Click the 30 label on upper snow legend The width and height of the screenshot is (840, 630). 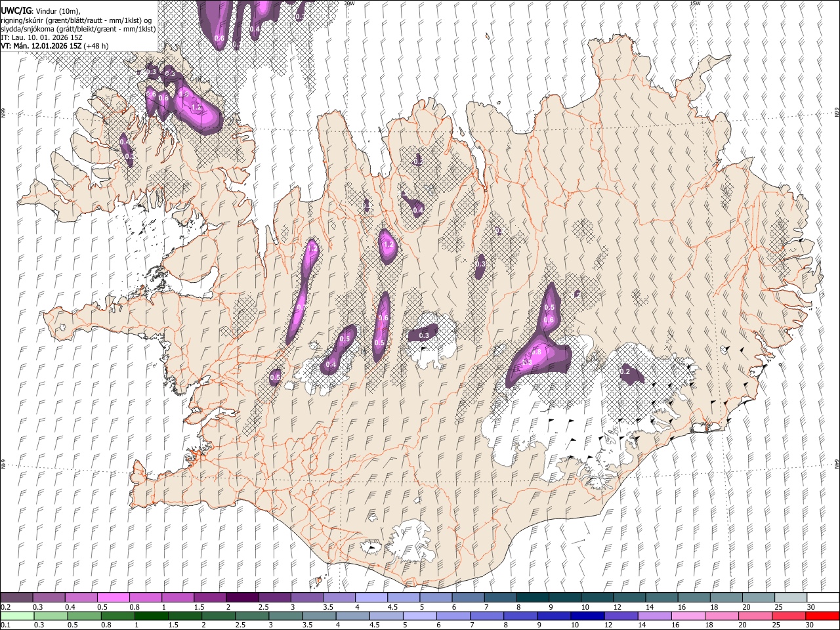(x=810, y=607)
